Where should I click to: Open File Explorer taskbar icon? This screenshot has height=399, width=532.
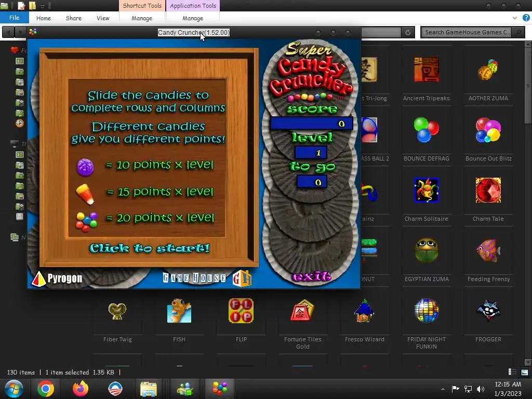coord(148,389)
